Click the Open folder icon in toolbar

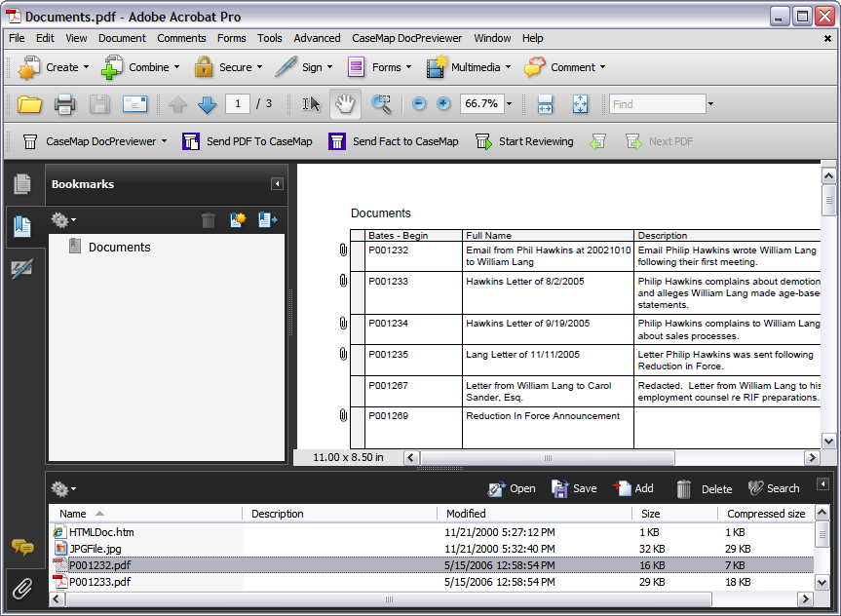pyautogui.click(x=30, y=104)
